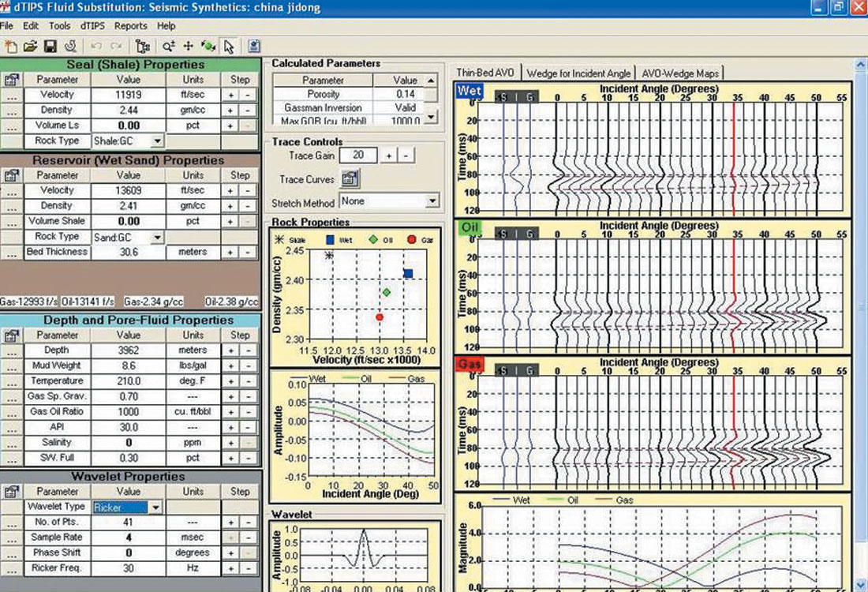Click Depth and Pore-Fluid table header icon

click(12, 335)
